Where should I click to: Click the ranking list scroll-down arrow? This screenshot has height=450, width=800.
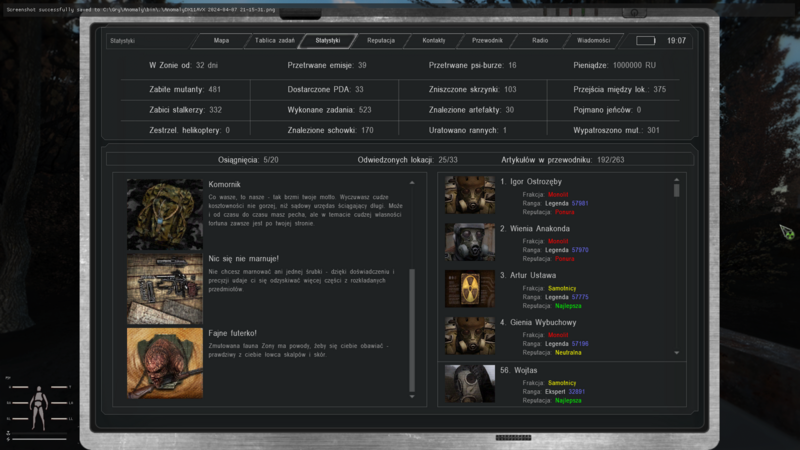tap(677, 353)
